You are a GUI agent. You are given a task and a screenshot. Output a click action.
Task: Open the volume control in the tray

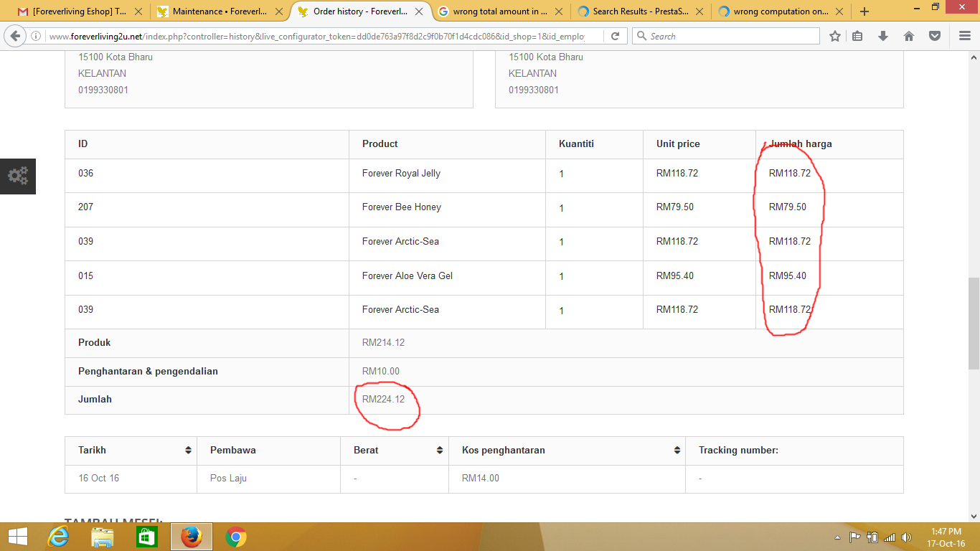click(906, 537)
